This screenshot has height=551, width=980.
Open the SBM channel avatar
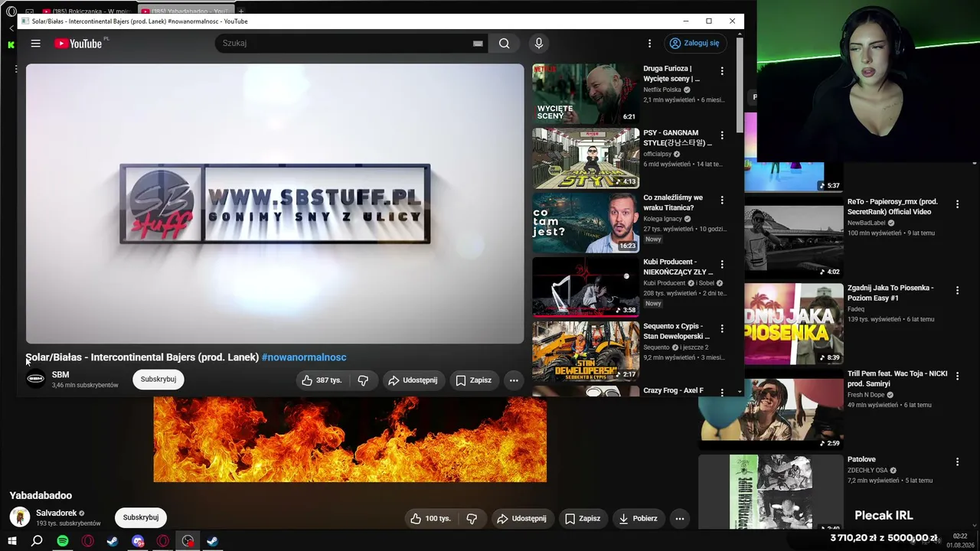tap(36, 379)
